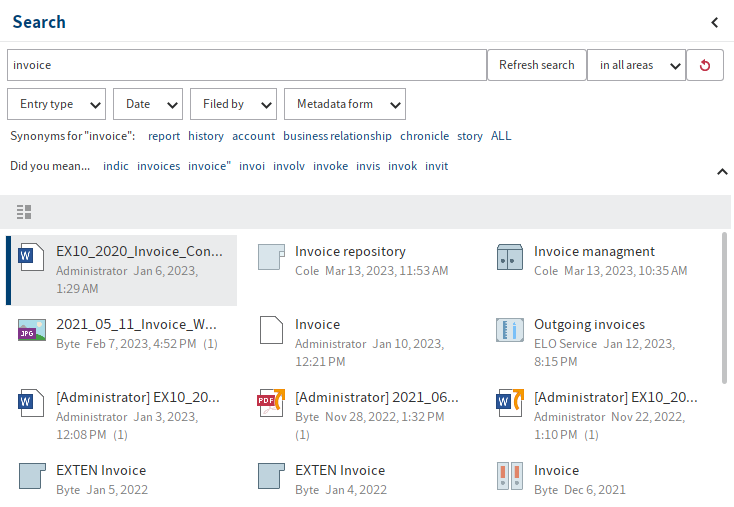This screenshot has height=507, width=734.
Task: Select '[Administrator] EX10_20...' title from Nov 22, 2022
Action: 616,397
